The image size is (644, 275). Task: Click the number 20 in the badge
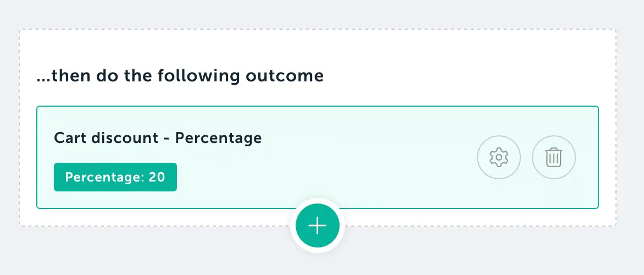157,177
